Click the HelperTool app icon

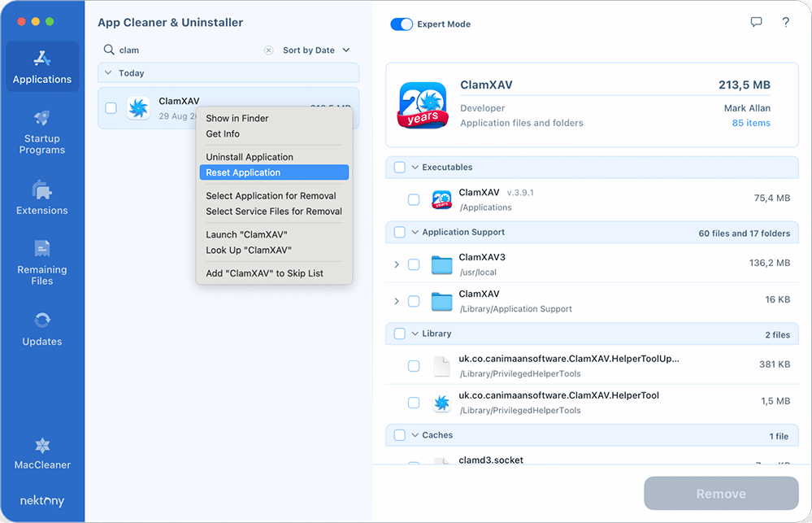click(x=441, y=403)
